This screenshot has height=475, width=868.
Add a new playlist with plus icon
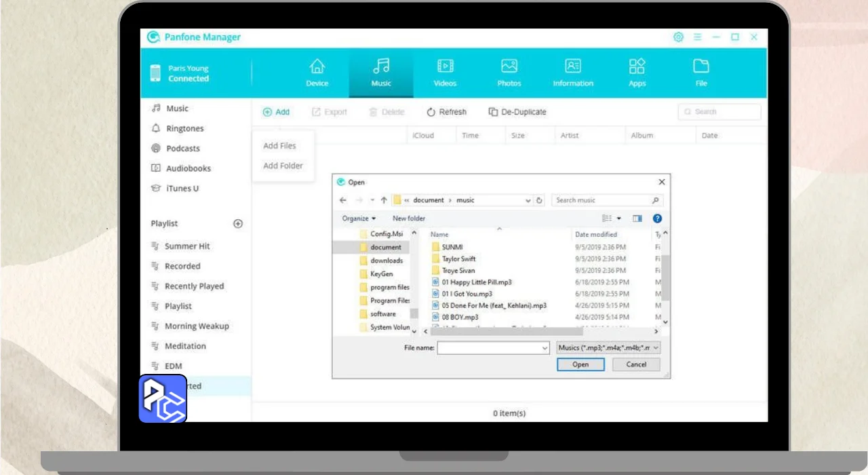click(x=238, y=223)
